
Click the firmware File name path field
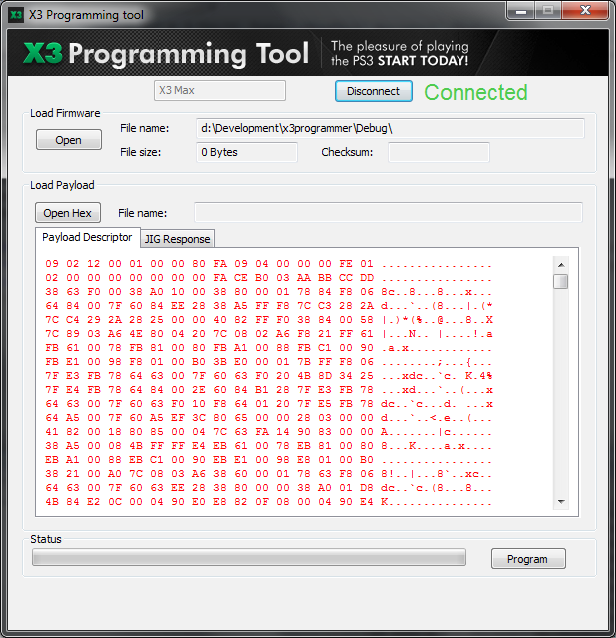(x=390, y=129)
